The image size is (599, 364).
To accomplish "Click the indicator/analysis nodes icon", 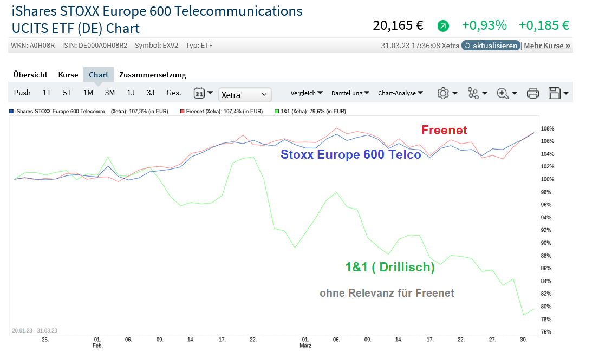I will coord(474,93).
